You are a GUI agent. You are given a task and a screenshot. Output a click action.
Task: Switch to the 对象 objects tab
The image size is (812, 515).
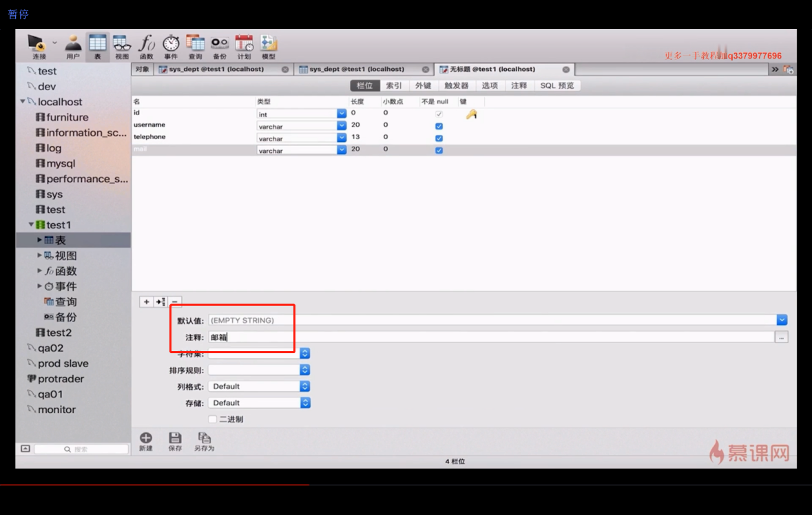143,70
